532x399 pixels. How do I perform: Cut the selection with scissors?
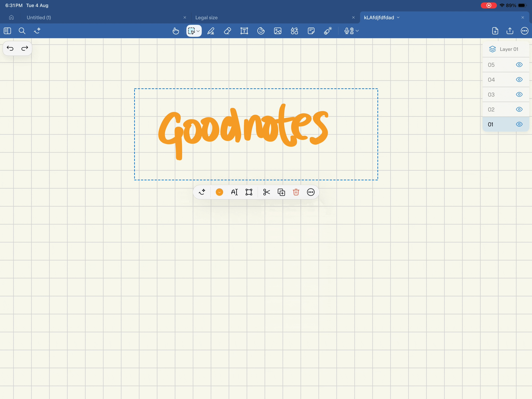pos(267,192)
